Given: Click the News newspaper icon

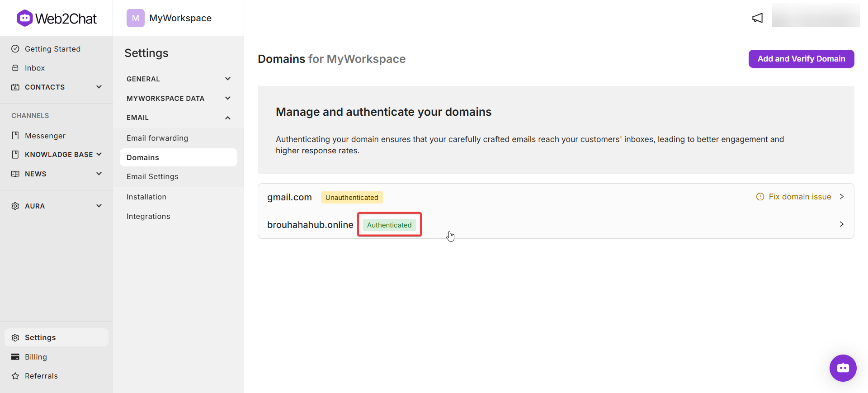Looking at the screenshot, I should point(15,174).
